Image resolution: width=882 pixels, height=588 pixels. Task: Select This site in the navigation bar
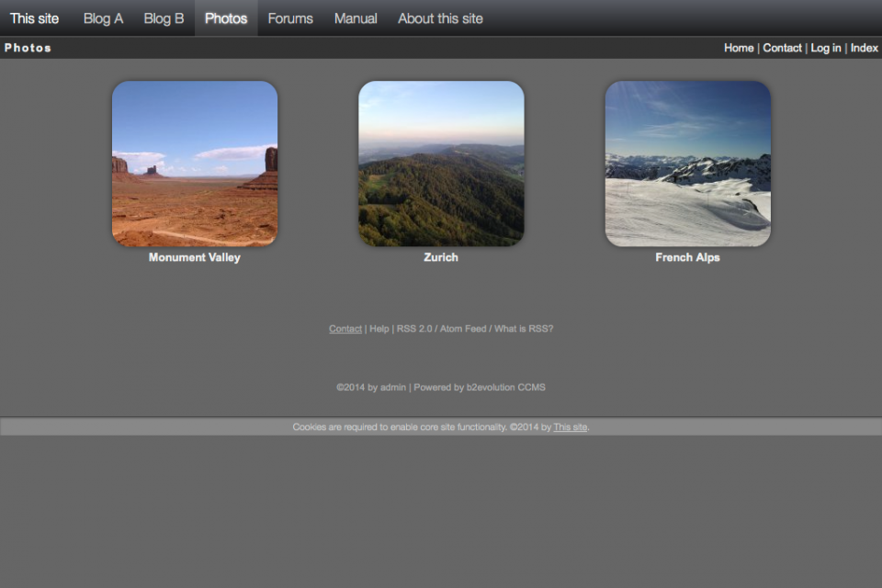(x=34, y=17)
